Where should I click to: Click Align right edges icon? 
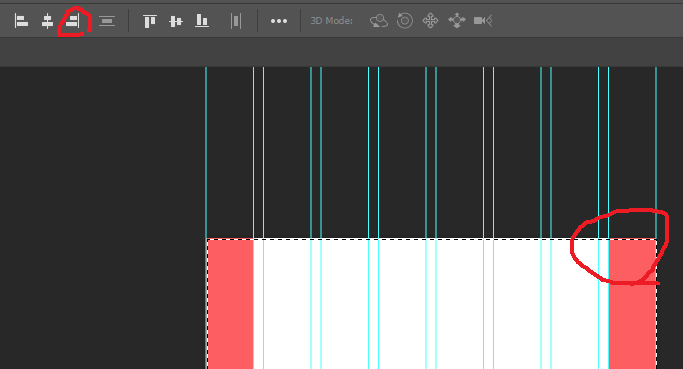coord(73,20)
